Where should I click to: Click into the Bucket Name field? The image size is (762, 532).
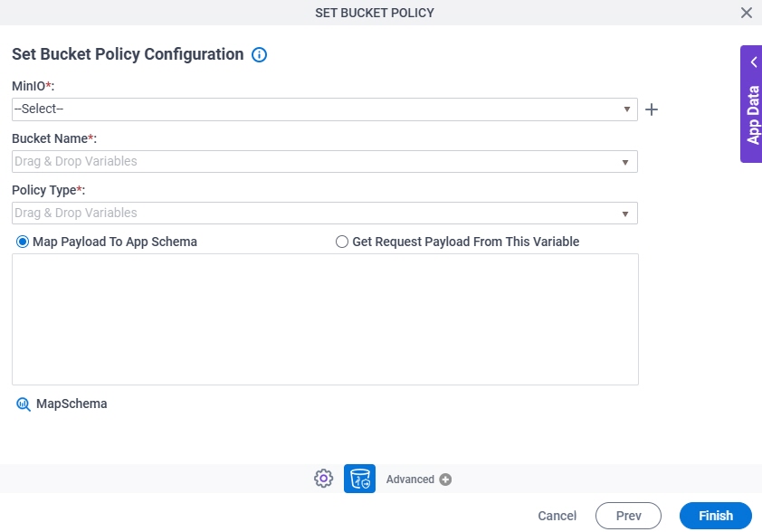point(325,161)
